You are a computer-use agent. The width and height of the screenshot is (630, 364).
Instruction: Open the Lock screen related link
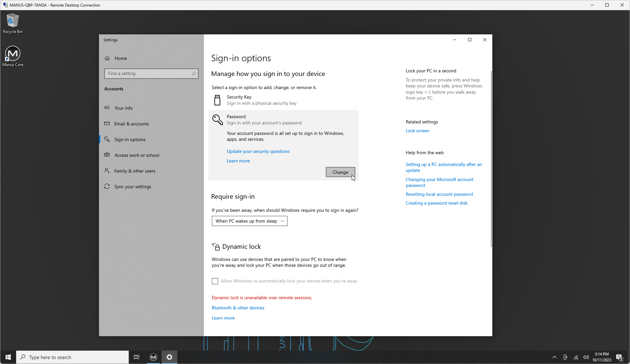(417, 131)
